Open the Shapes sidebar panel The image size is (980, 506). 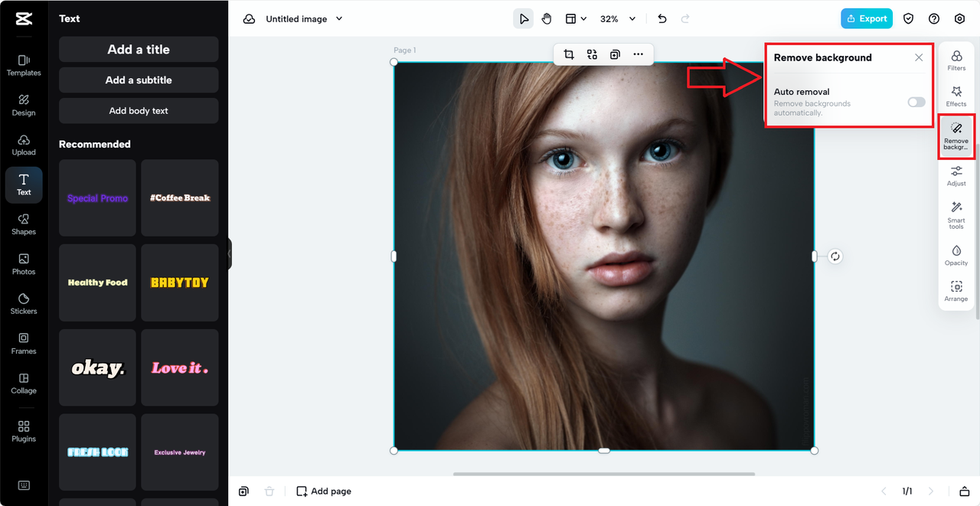coord(24,224)
